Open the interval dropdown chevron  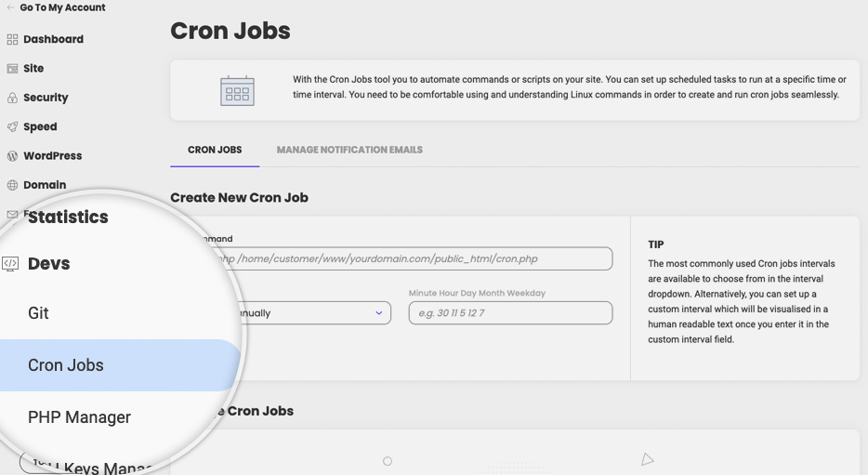point(379,312)
